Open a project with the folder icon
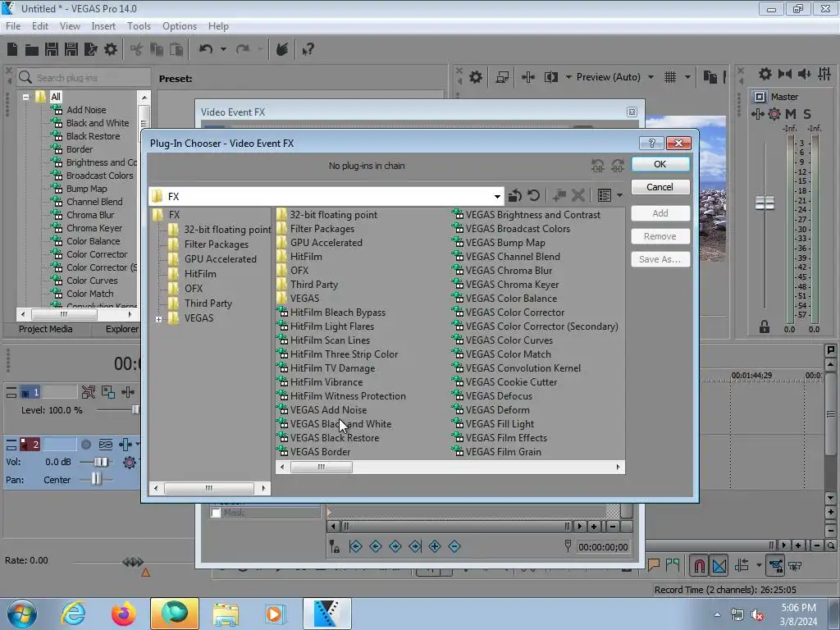The height and width of the screenshot is (630, 840). click(32, 50)
